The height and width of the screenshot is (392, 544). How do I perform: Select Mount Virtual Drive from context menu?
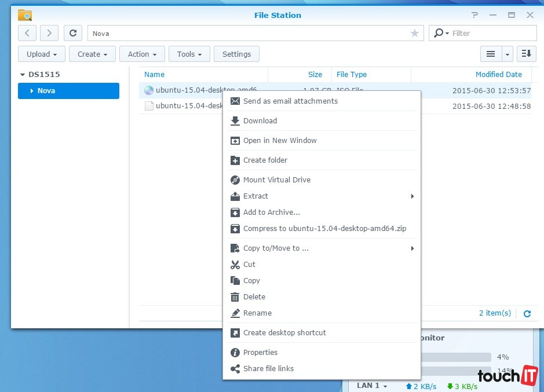[x=276, y=180]
